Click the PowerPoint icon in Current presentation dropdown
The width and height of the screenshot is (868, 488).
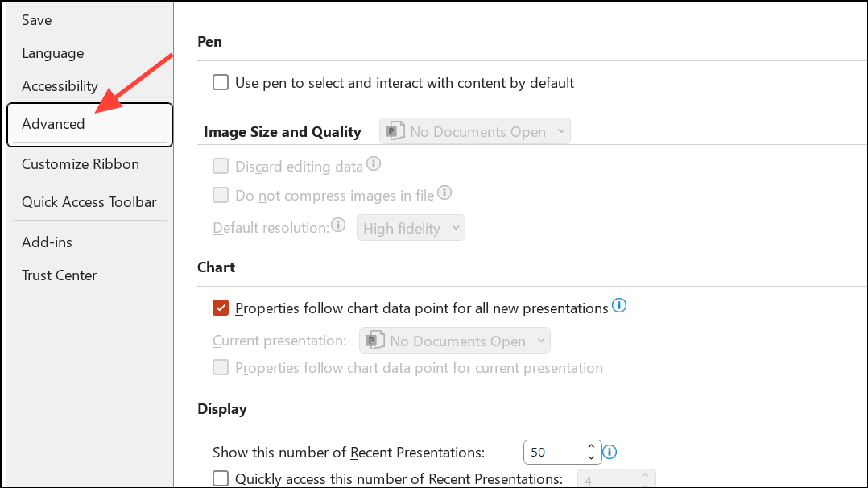coord(374,340)
